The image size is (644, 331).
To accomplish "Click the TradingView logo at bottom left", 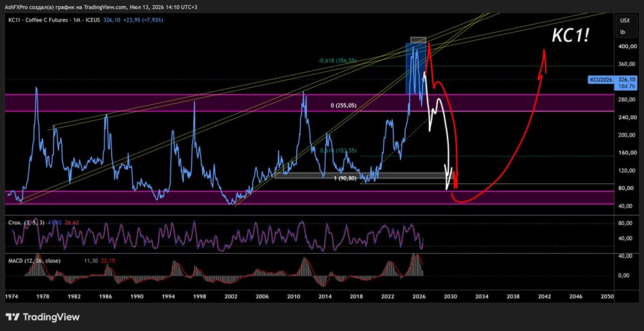I will [43, 317].
